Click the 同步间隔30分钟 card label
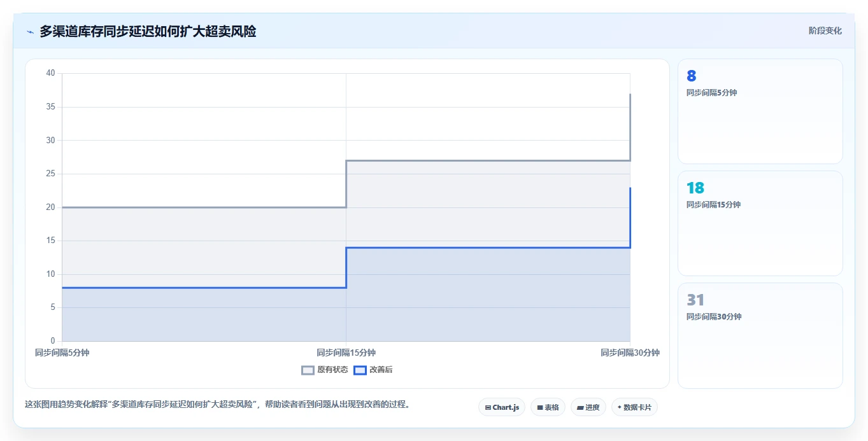The height and width of the screenshot is (441, 868). 713,317
